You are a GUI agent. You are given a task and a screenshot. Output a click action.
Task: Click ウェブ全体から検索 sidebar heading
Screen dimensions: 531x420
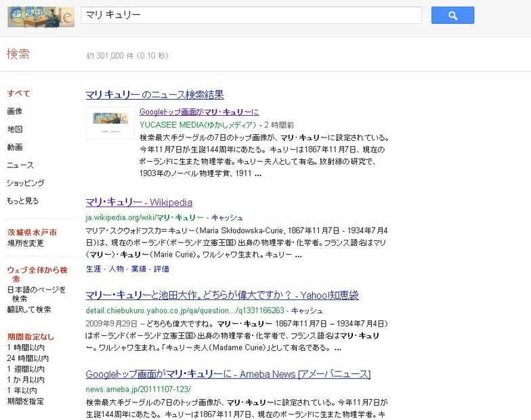tap(37, 274)
